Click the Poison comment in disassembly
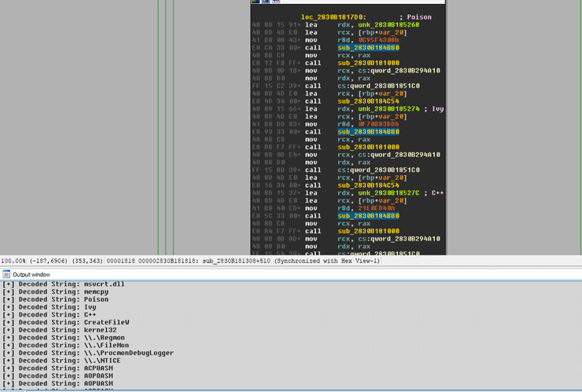 tap(418, 16)
